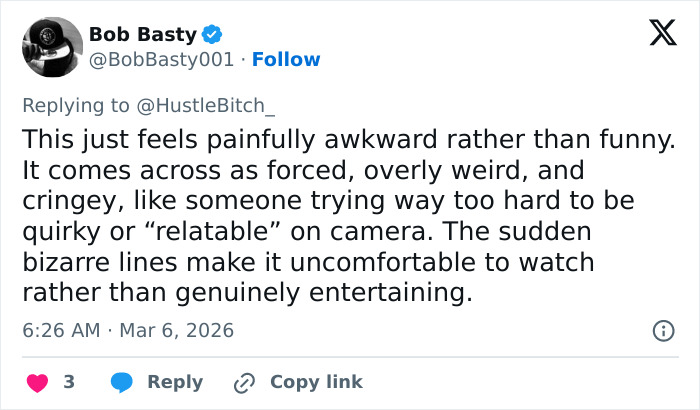The image size is (700, 410).
Task: Open the tweet info circle icon
Action: [661, 330]
